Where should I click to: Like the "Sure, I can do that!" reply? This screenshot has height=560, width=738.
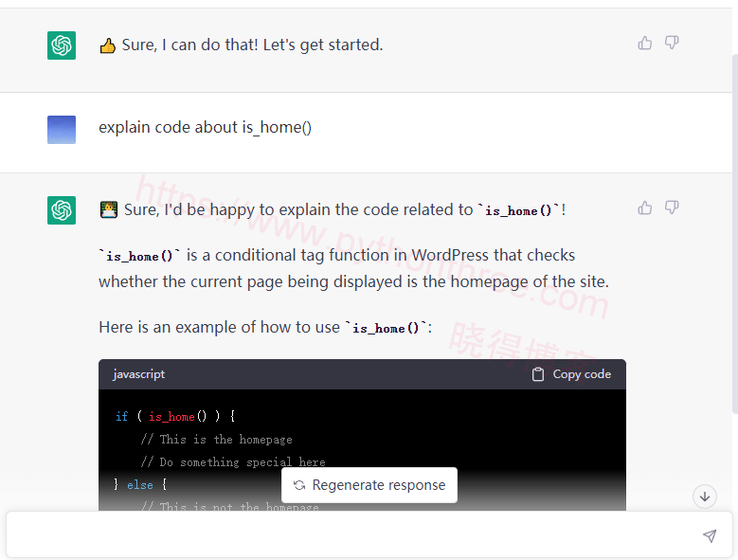tap(645, 43)
